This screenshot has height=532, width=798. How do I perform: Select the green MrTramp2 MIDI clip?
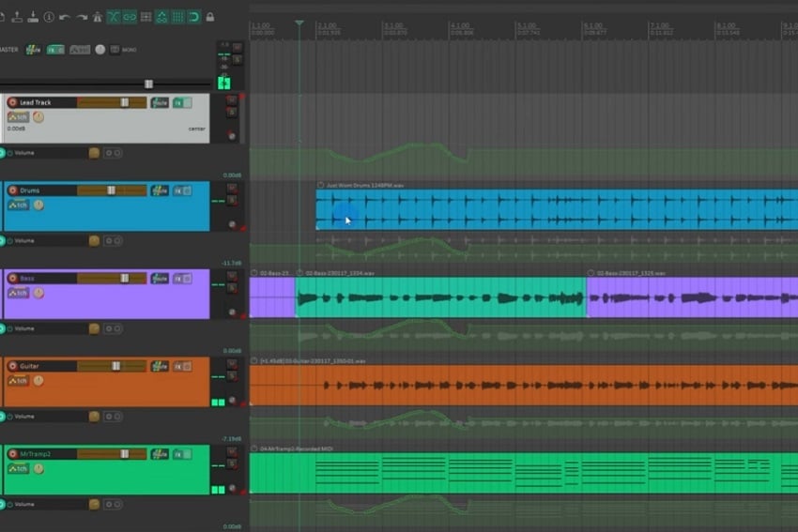[524, 473]
